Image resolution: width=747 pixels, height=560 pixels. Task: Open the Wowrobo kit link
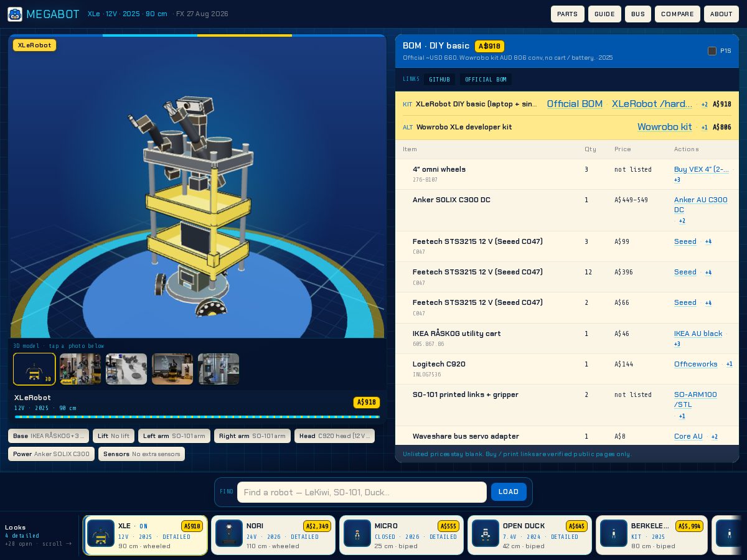point(664,127)
